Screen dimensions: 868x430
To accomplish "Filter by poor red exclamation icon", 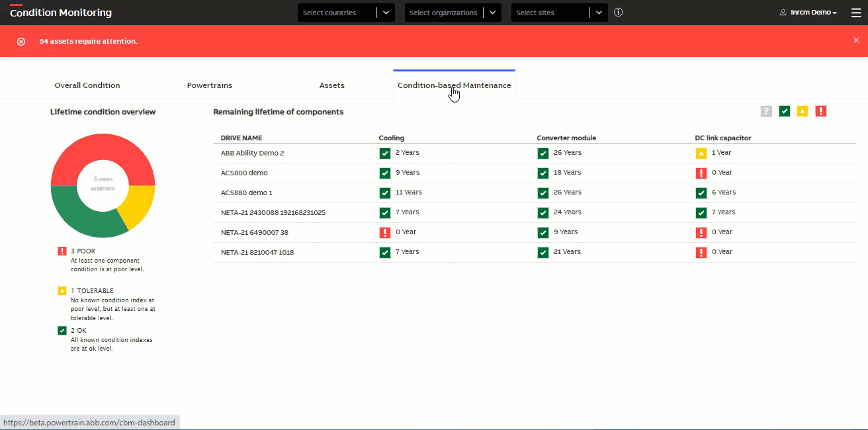I will [x=821, y=112].
